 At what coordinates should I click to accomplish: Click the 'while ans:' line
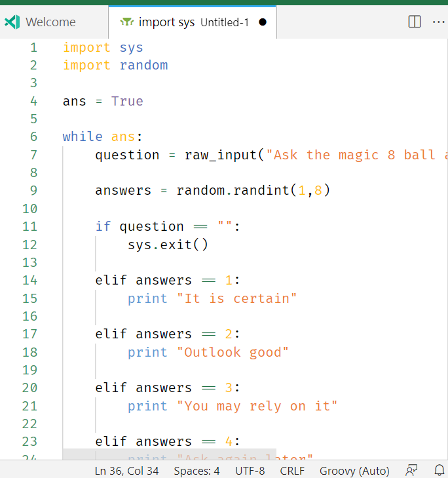103,136
